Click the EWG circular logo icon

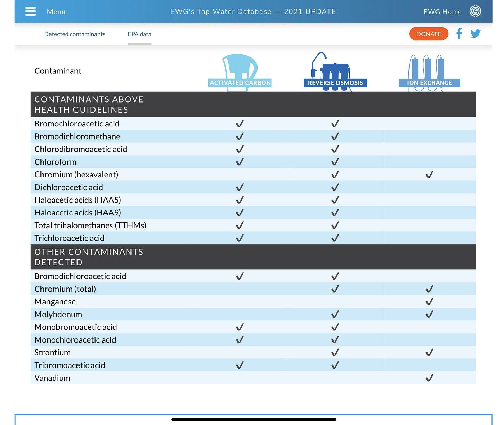[x=475, y=11]
